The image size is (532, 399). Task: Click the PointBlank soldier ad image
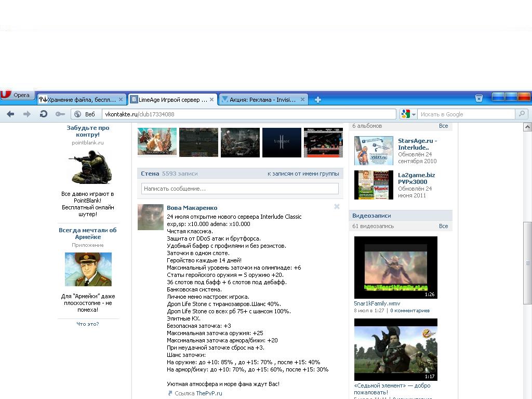pyautogui.click(x=90, y=167)
